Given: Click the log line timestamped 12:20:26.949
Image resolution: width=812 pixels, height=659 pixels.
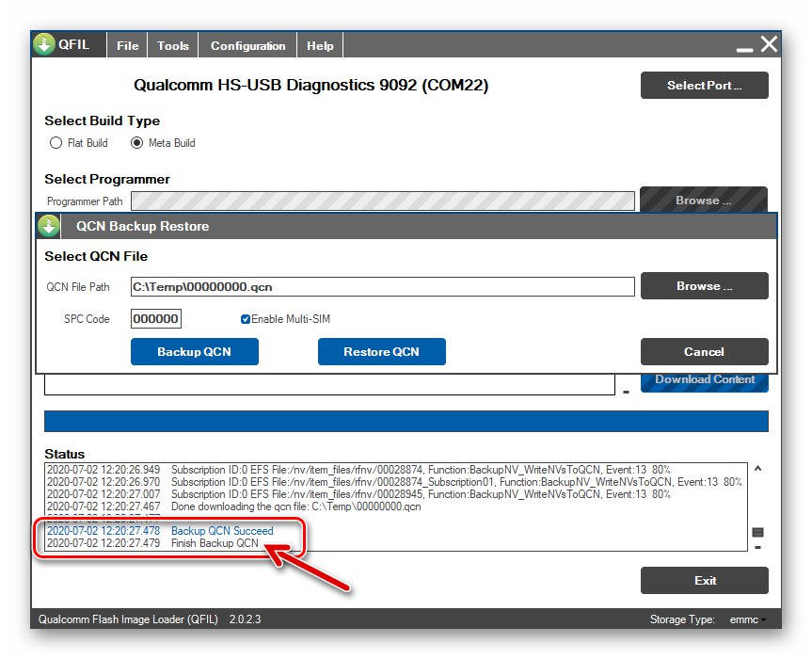Looking at the screenshot, I should 358,470.
